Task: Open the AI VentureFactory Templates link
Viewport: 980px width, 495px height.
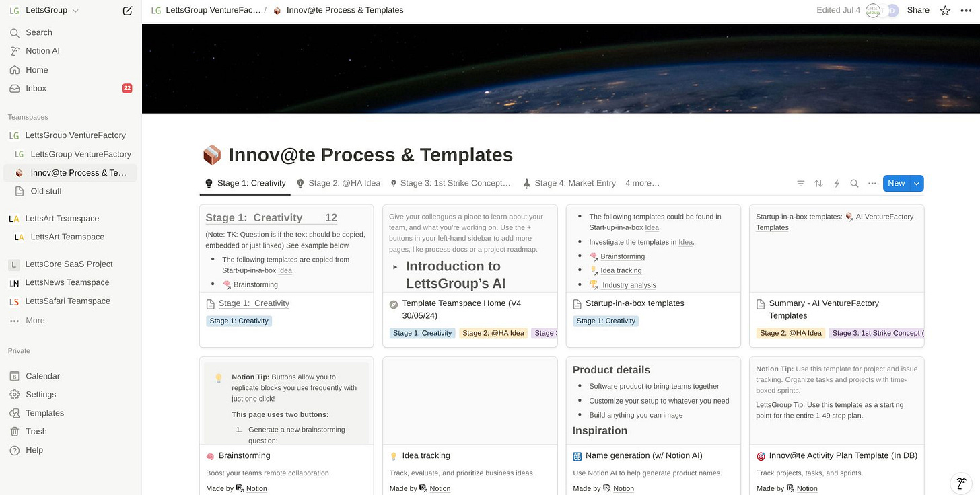Action: (884, 217)
